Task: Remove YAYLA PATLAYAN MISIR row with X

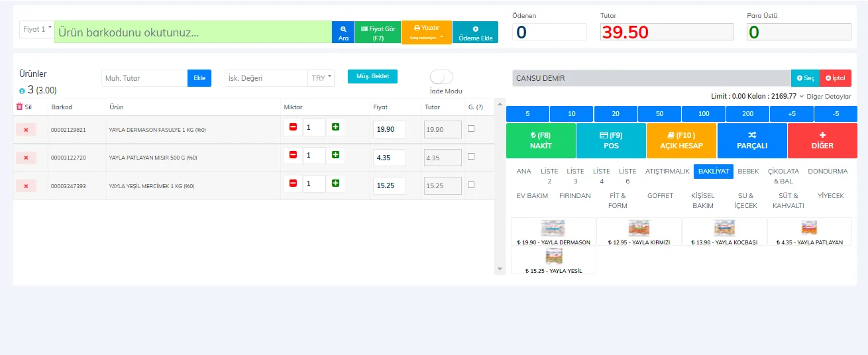Action: [26, 158]
